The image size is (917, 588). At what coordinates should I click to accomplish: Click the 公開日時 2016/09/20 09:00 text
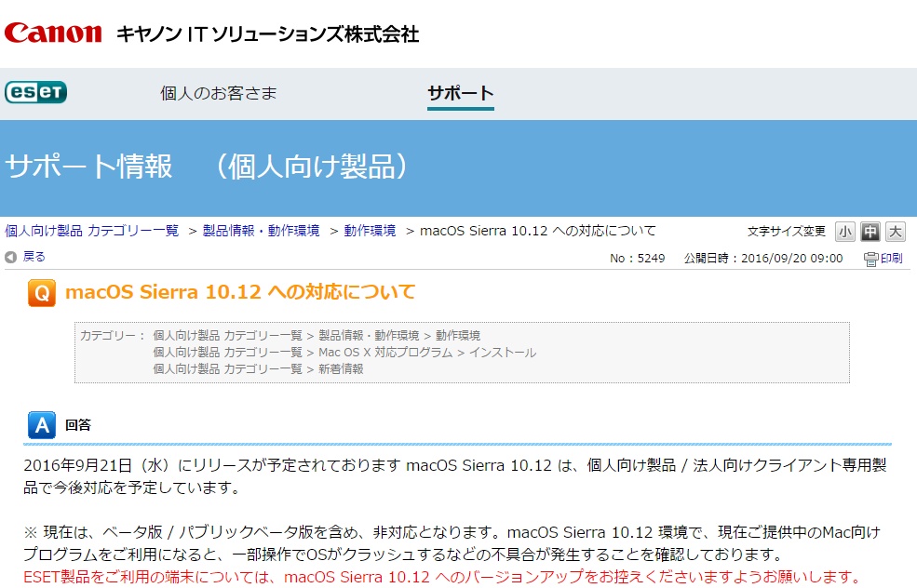pos(763,259)
